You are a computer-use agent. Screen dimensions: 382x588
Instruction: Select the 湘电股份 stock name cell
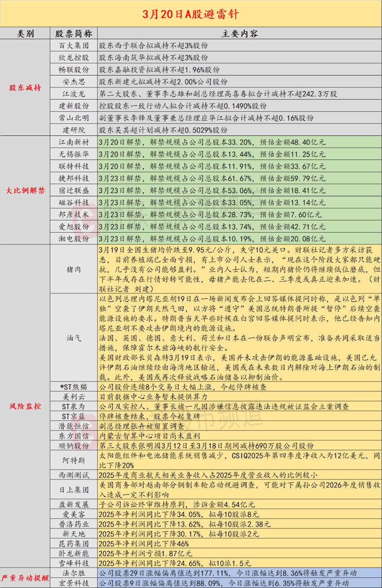point(74,239)
